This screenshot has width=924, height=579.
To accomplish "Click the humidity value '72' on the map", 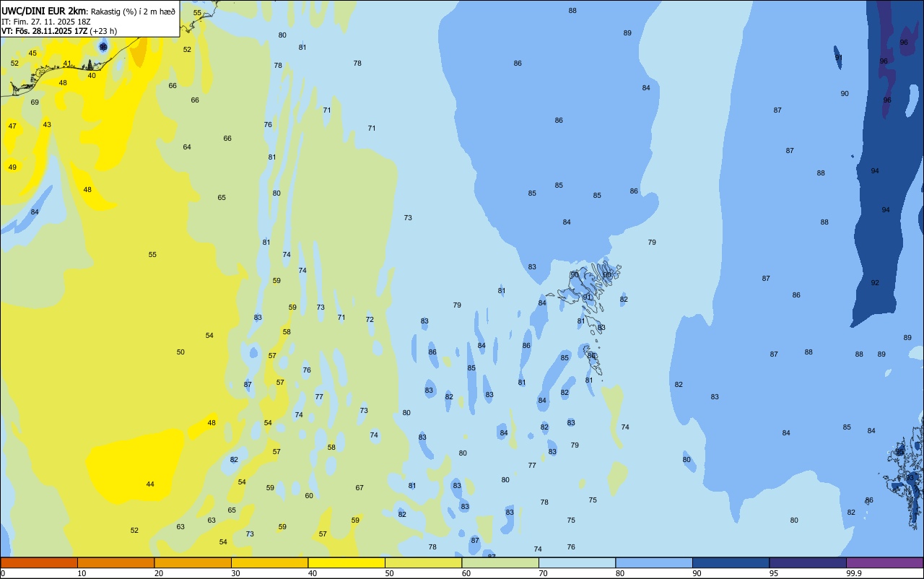I will tap(370, 320).
